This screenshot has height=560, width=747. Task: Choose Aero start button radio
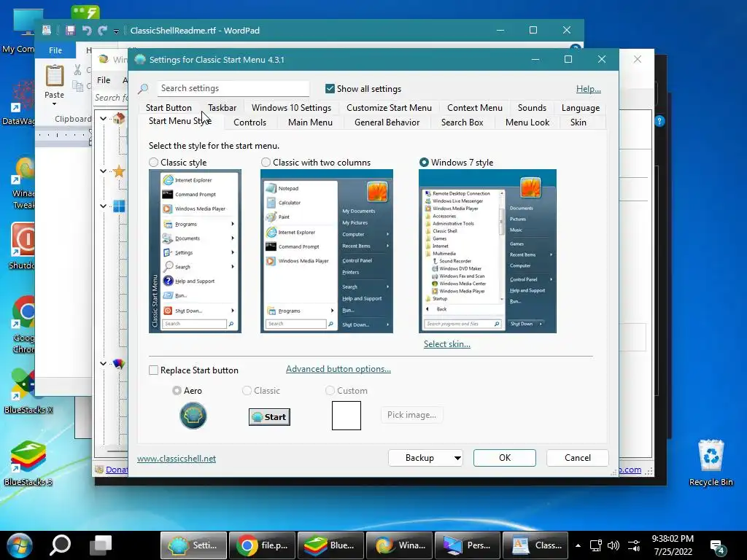pyautogui.click(x=177, y=391)
